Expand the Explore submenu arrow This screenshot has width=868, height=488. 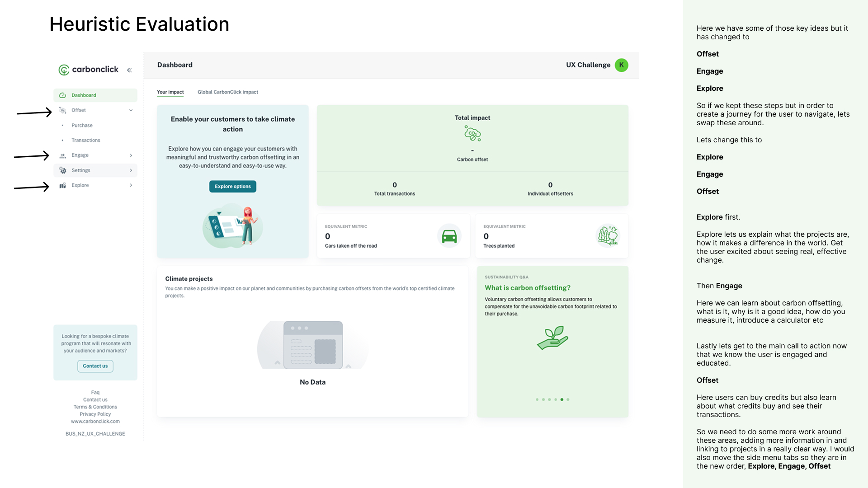click(x=131, y=185)
